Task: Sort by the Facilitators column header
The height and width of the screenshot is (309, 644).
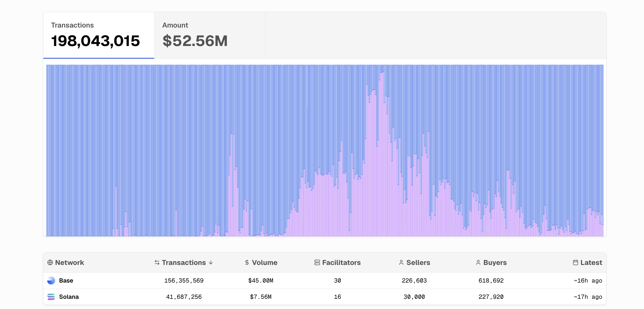Action: click(337, 262)
